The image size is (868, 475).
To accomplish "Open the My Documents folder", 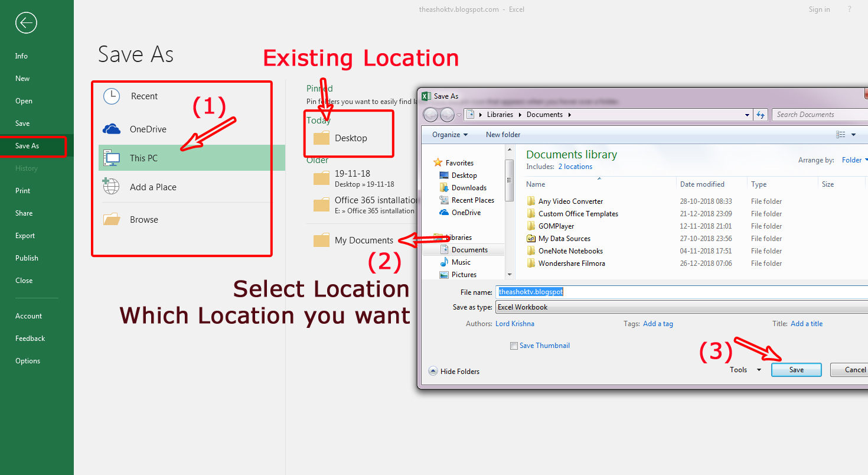I will pos(353,240).
